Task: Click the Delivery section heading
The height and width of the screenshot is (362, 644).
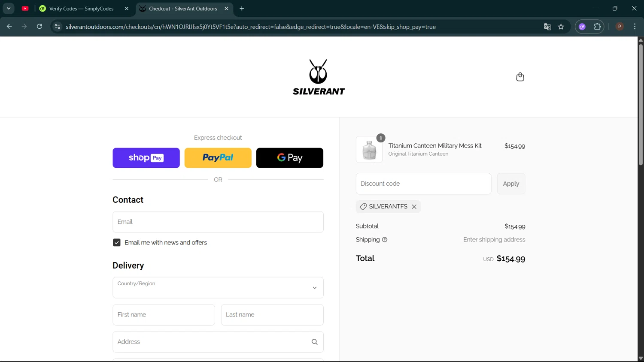Action: [128, 265]
